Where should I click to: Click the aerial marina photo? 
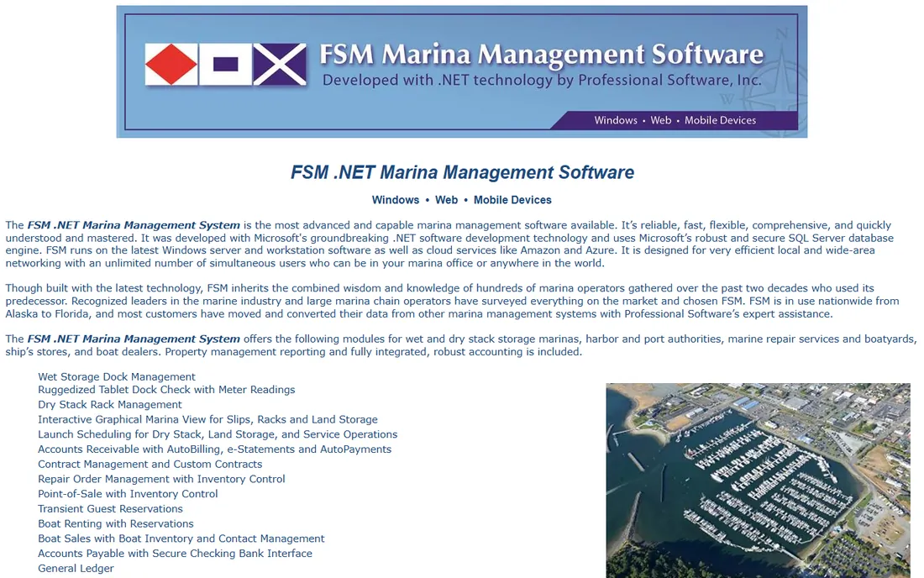pyautogui.click(x=758, y=481)
